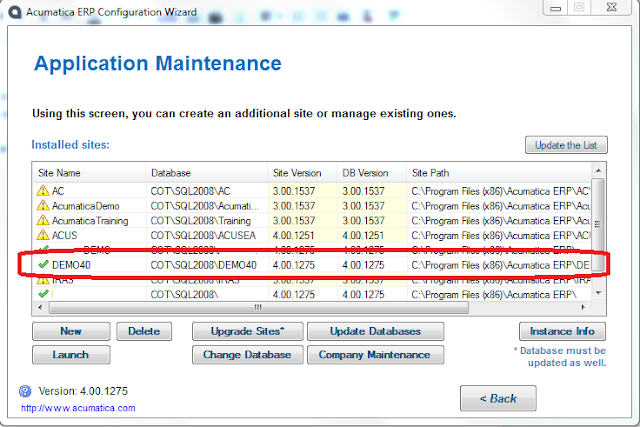
Task: Click the list's scroll up arrow
Action: point(598,170)
